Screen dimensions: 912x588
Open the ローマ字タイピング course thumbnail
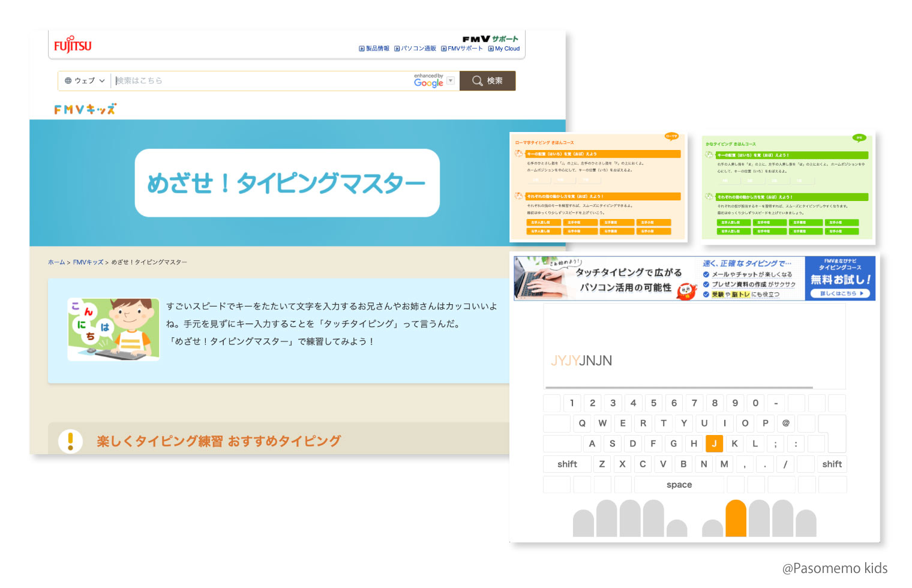coord(598,187)
